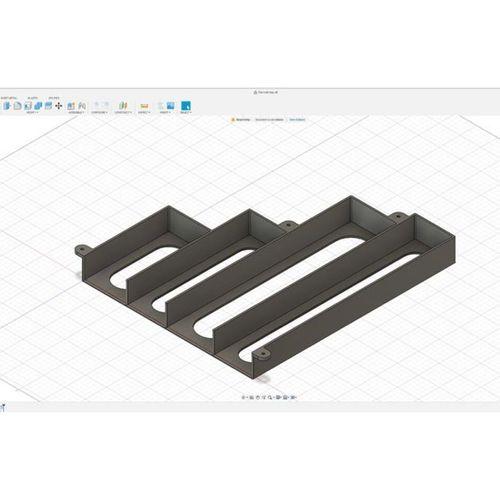Expand the SELECT dropdown
The image size is (500, 500).
(186, 113)
